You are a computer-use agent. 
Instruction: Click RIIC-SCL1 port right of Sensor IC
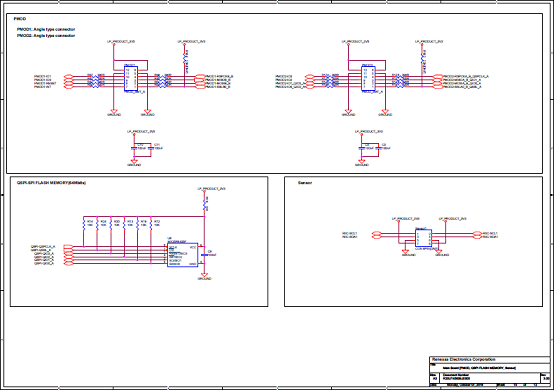(x=477, y=234)
